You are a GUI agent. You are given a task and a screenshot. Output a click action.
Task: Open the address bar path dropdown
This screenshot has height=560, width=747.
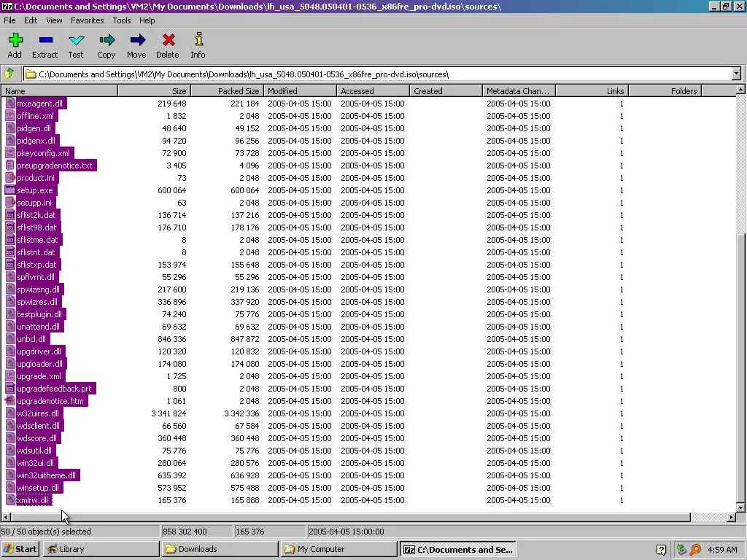[737, 74]
